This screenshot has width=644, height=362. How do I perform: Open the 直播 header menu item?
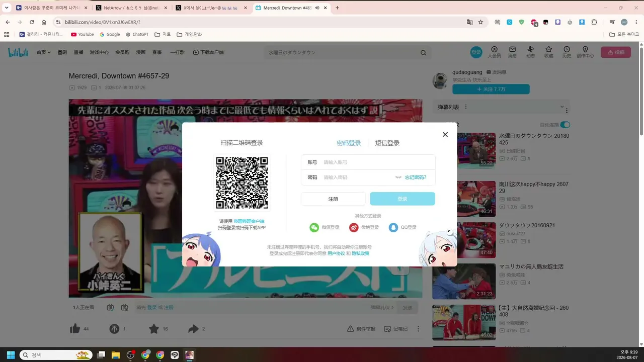pyautogui.click(x=78, y=52)
